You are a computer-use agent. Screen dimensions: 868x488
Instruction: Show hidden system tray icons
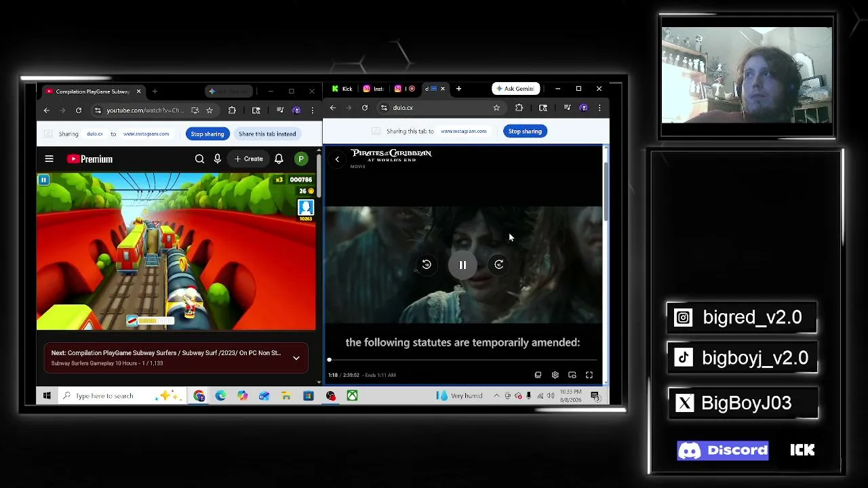tap(496, 396)
